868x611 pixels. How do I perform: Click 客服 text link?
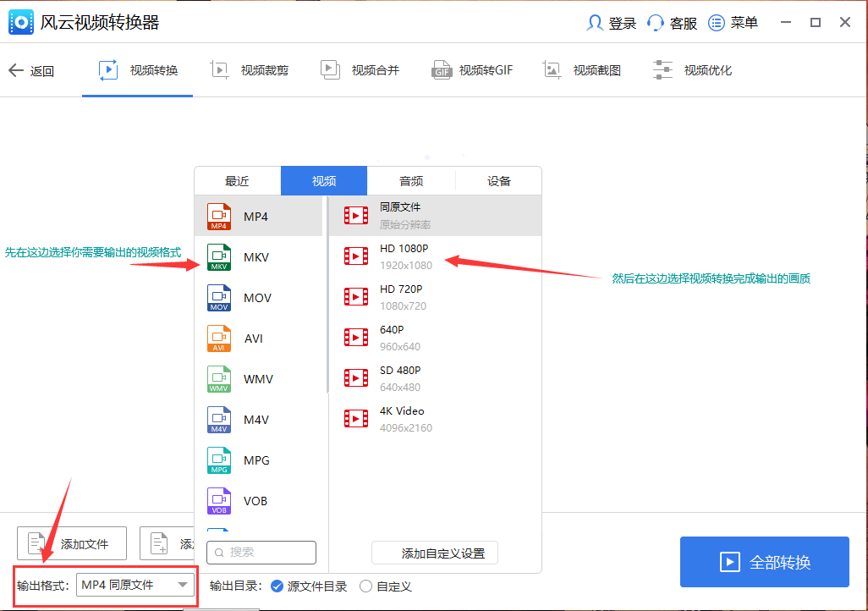click(x=684, y=23)
